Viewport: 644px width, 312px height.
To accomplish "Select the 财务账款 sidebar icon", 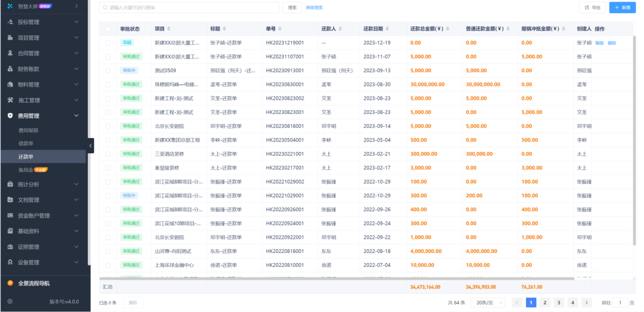I will click(10, 69).
